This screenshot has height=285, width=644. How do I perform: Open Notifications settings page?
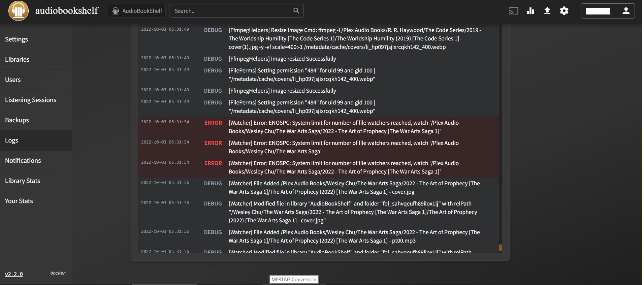(36, 161)
